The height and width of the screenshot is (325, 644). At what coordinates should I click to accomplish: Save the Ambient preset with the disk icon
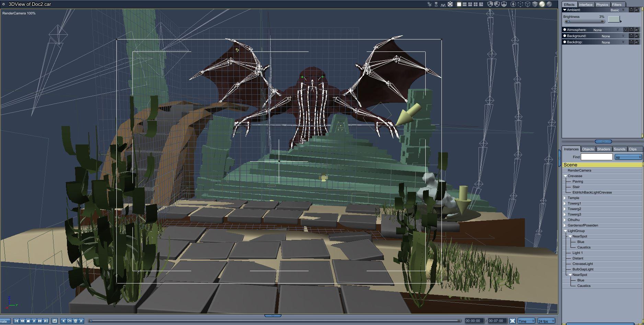coord(631,10)
